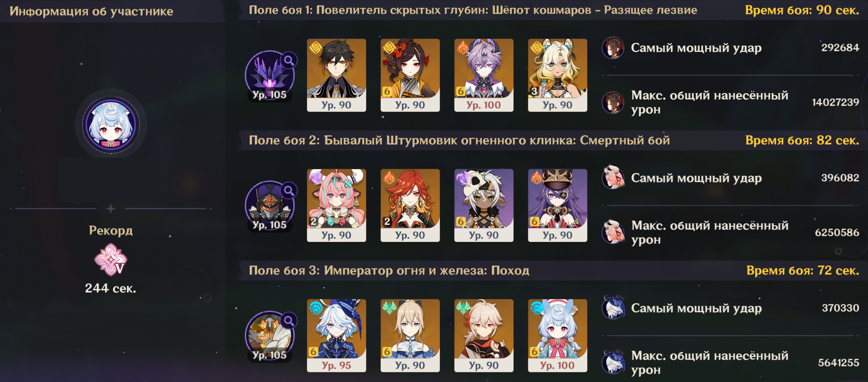Click the pink record difficulty V badge
This screenshot has width=868, height=382.
pos(111,260)
